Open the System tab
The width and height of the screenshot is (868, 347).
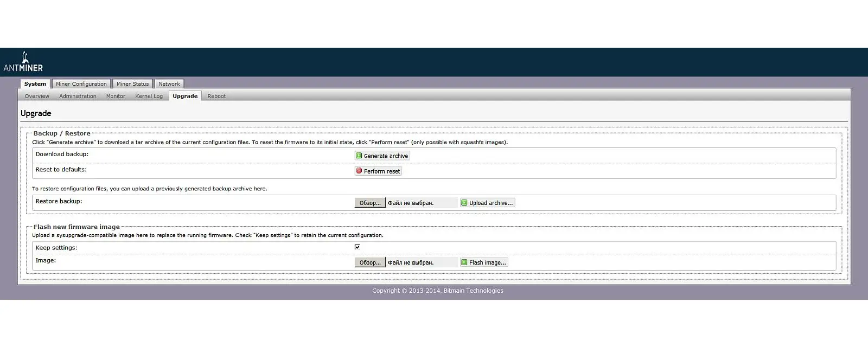tap(35, 84)
